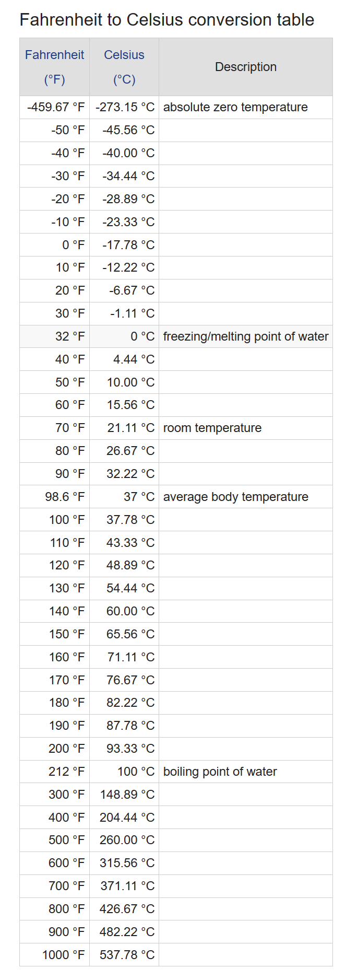The width and height of the screenshot is (346, 980).
Task: Click the page title heading
Action: 166,20
